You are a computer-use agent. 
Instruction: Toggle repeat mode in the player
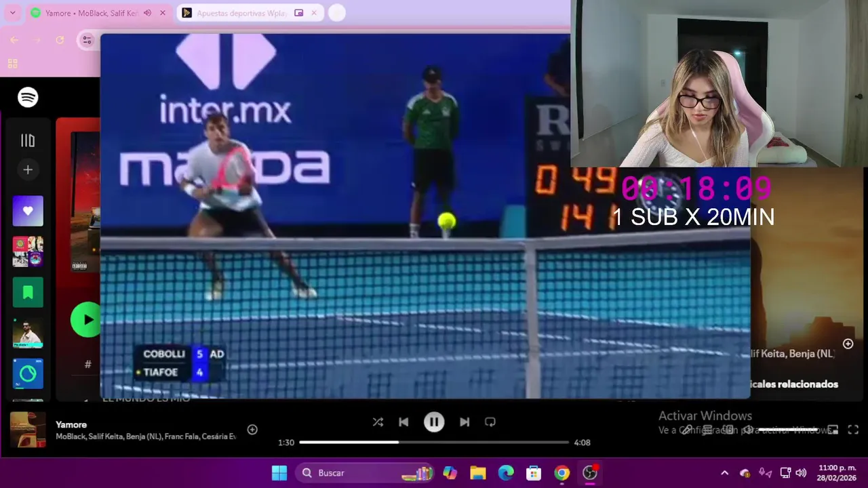[490, 422]
